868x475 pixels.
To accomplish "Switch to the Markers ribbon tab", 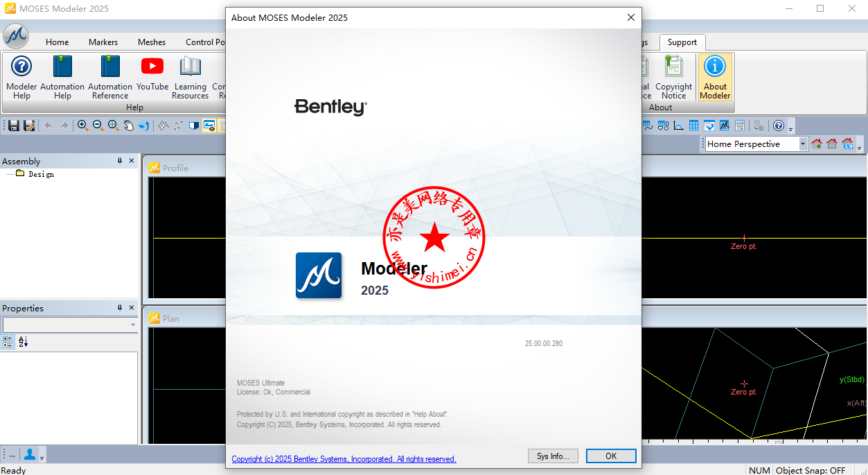I will pyautogui.click(x=103, y=42).
